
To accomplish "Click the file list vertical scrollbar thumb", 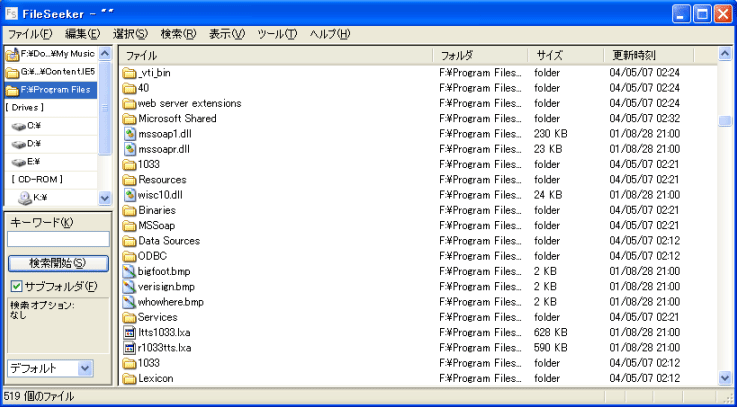I will pyautogui.click(x=725, y=121).
